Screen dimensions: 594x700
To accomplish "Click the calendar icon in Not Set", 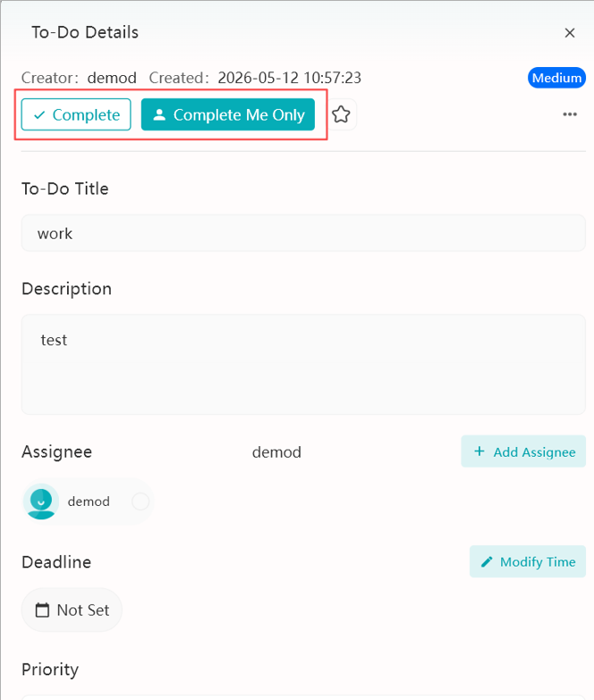I will click(x=42, y=610).
